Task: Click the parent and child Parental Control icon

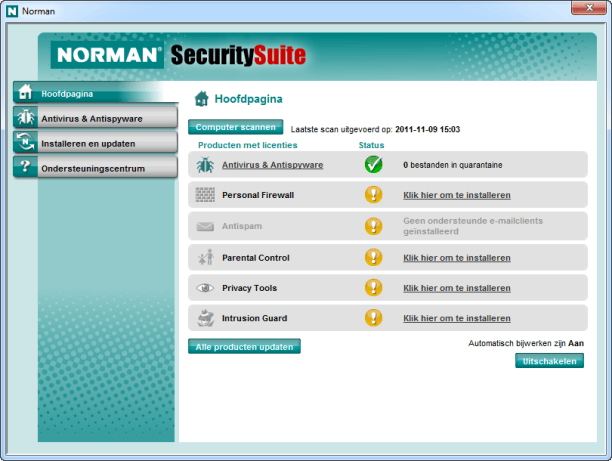Action: 206,257
